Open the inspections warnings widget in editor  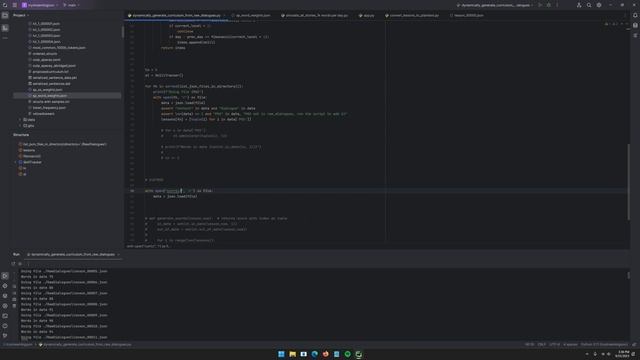tap(611, 24)
